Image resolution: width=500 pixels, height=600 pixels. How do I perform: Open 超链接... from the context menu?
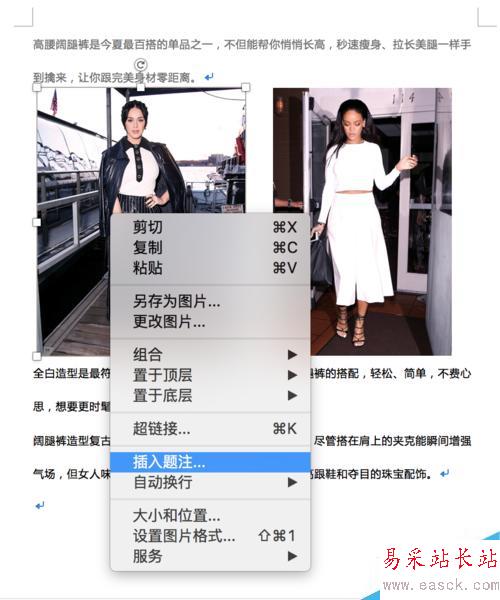point(210,429)
